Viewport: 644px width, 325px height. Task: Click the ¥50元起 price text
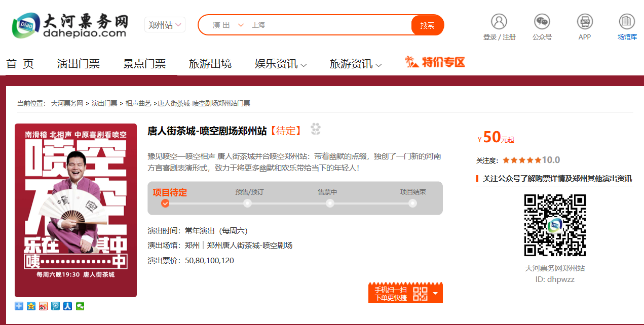coord(496,137)
